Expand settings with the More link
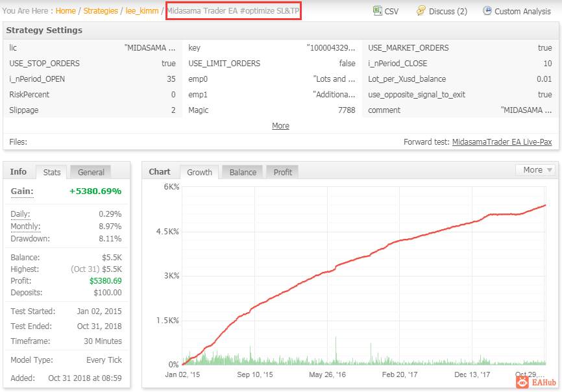This screenshot has width=562, height=392. (x=280, y=126)
